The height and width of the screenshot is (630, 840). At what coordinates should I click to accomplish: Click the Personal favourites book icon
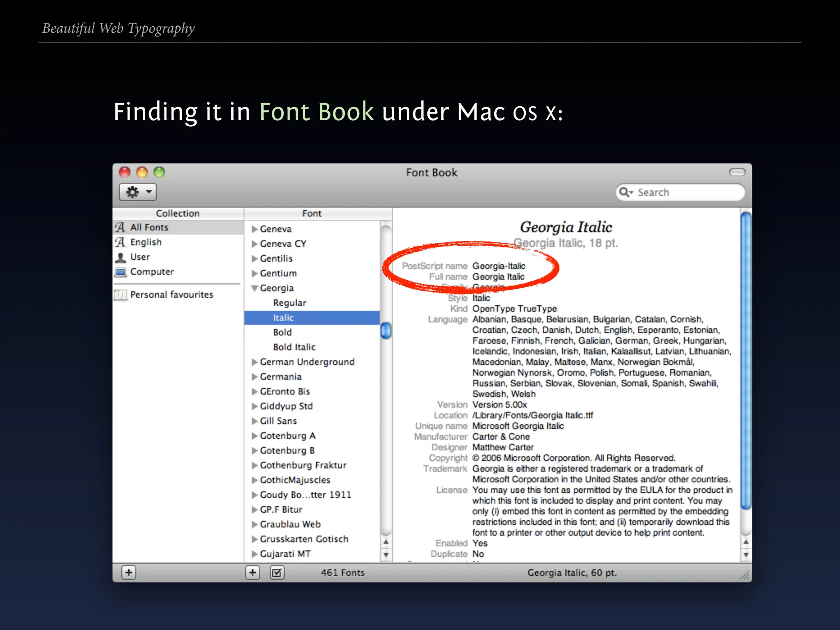pos(120,294)
